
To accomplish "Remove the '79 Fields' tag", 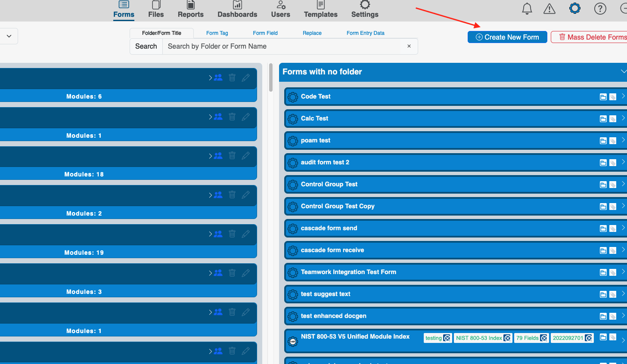I will (x=544, y=338).
